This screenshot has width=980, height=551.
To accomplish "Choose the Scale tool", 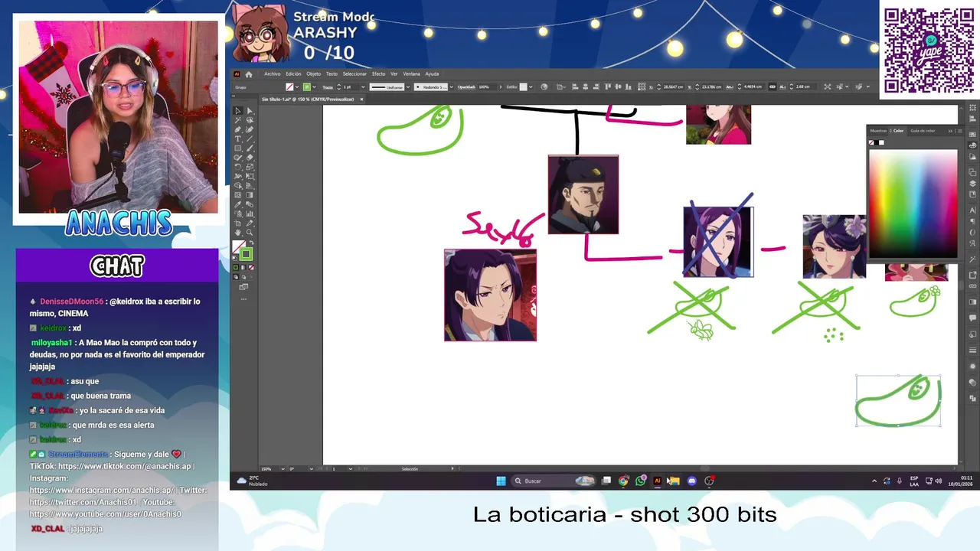I will pyautogui.click(x=250, y=168).
